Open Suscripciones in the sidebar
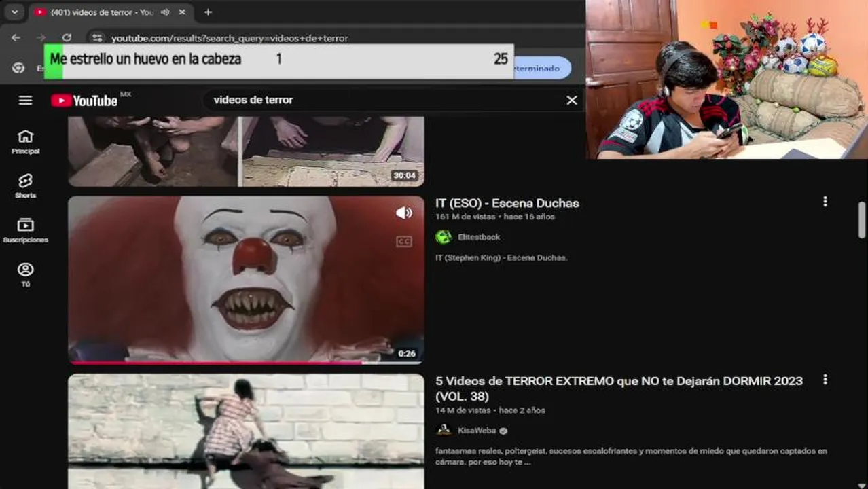The width and height of the screenshot is (868, 489). click(25, 230)
